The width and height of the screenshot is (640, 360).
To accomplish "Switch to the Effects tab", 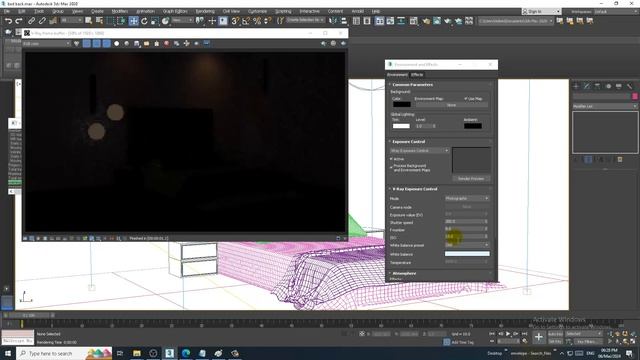I will tap(417, 75).
